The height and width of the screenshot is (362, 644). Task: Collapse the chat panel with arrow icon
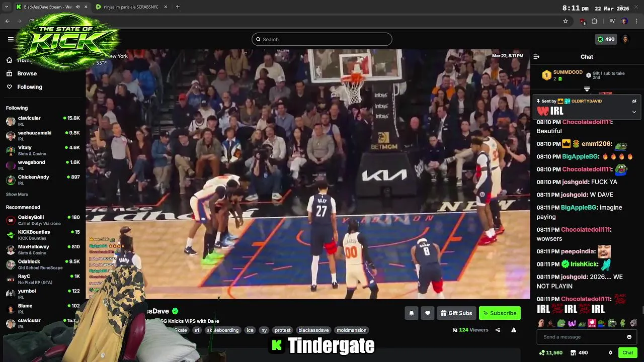[536, 57]
